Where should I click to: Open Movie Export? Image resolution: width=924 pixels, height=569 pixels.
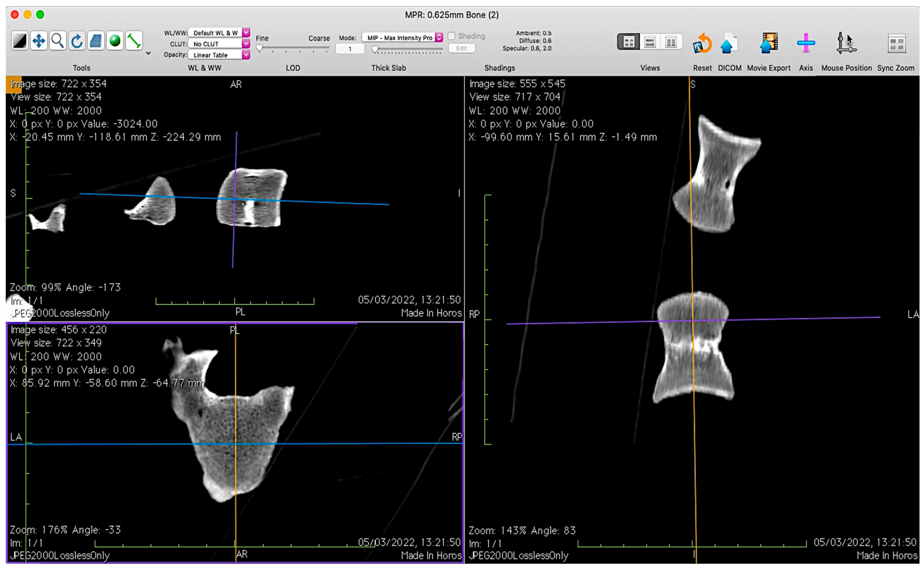click(769, 43)
